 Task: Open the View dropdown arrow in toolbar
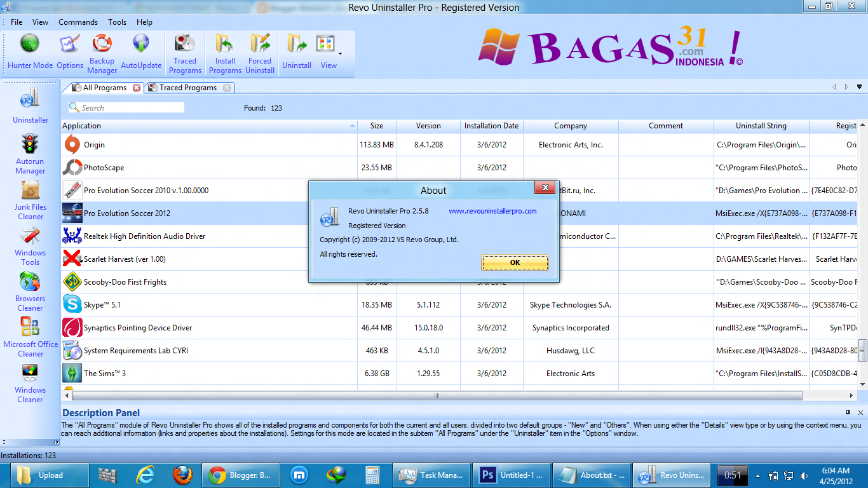click(x=341, y=53)
